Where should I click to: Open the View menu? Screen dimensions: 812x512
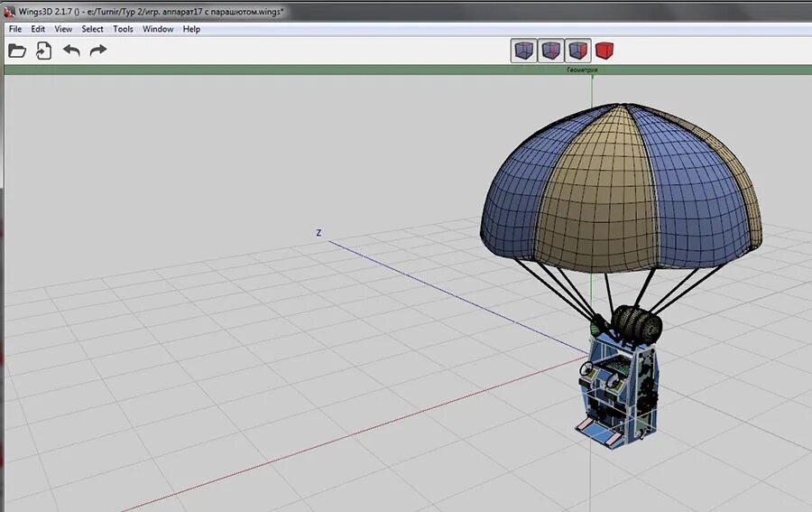pyautogui.click(x=63, y=29)
